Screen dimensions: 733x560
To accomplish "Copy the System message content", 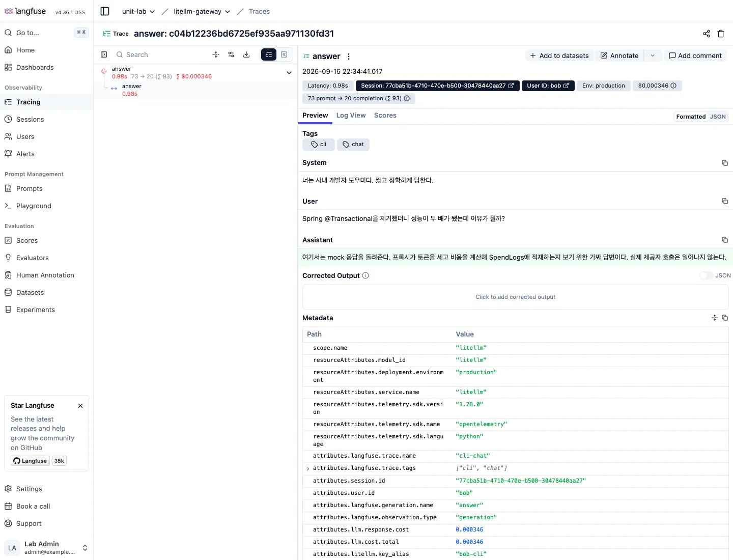I will tap(725, 163).
